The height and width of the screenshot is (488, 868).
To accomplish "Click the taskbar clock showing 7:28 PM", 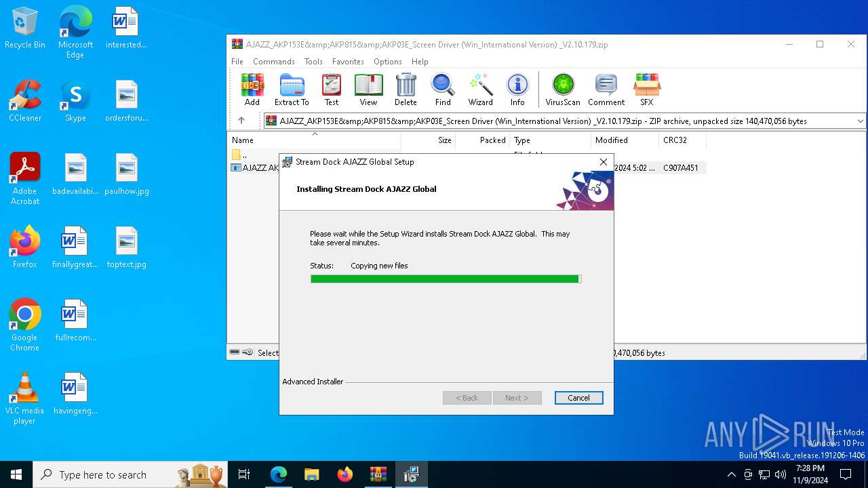I will coord(810,474).
